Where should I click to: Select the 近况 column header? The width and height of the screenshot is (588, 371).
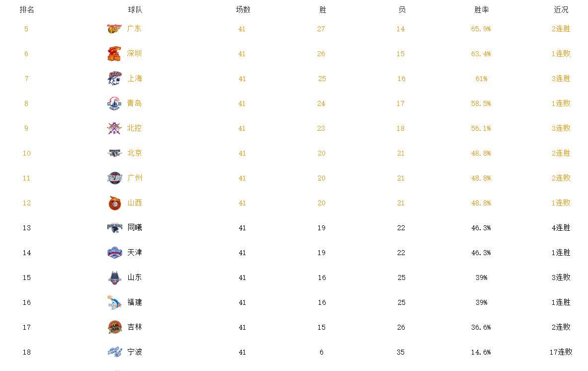coord(561,10)
